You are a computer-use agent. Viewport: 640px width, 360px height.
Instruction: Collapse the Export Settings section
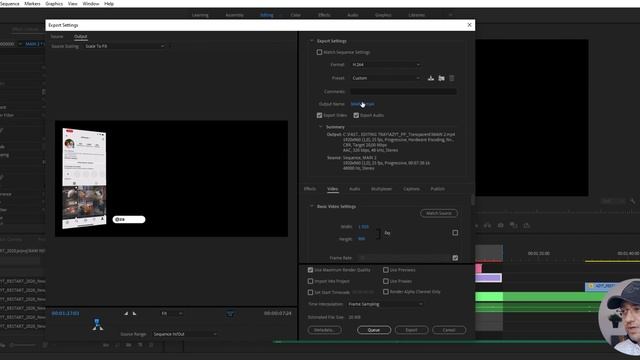[x=311, y=41]
